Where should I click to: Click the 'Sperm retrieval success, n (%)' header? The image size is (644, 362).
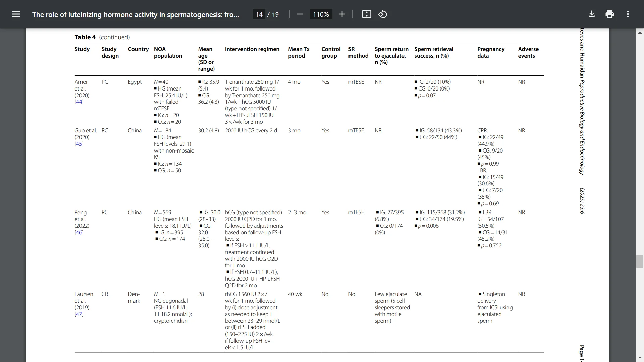point(434,52)
